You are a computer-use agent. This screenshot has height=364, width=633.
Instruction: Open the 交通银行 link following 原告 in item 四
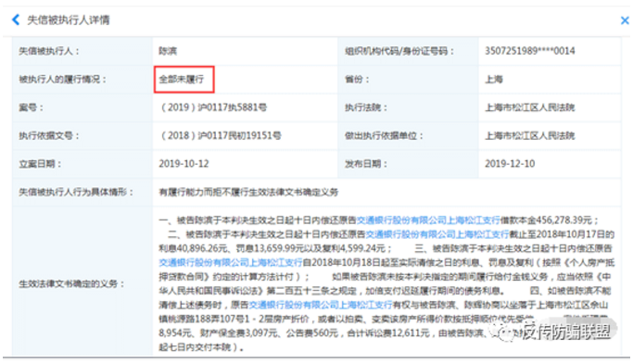point(321,305)
